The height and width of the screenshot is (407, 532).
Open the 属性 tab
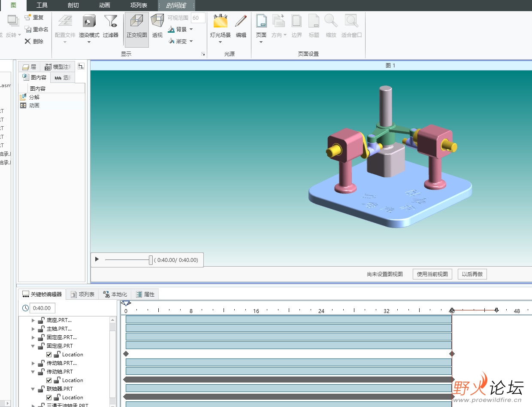[x=145, y=294]
